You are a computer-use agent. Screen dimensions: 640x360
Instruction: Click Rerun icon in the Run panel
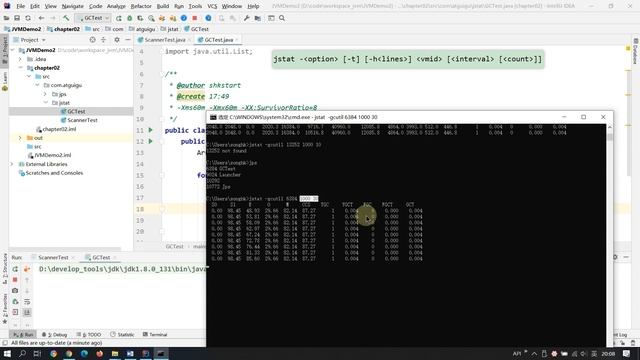pos(15,269)
